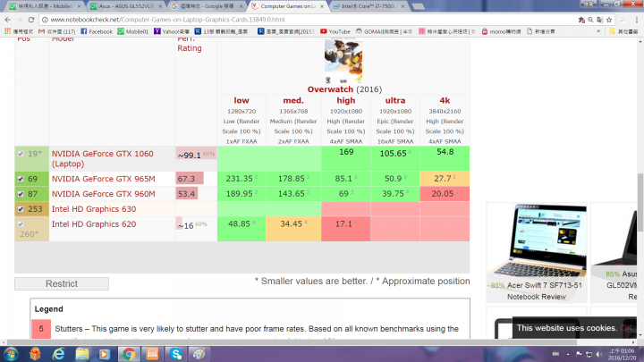Click the low settings column header
The height and width of the screenshot is (362, 644).
[241, 100]
